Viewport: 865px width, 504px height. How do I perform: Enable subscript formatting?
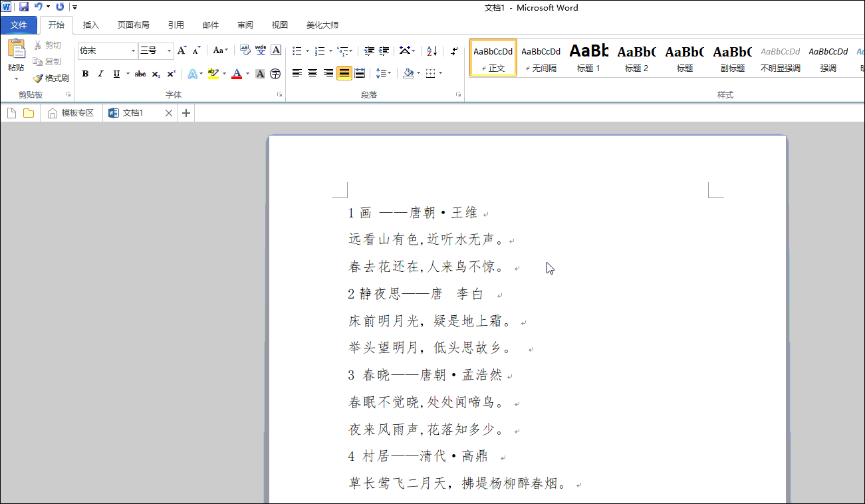[156, 73]
